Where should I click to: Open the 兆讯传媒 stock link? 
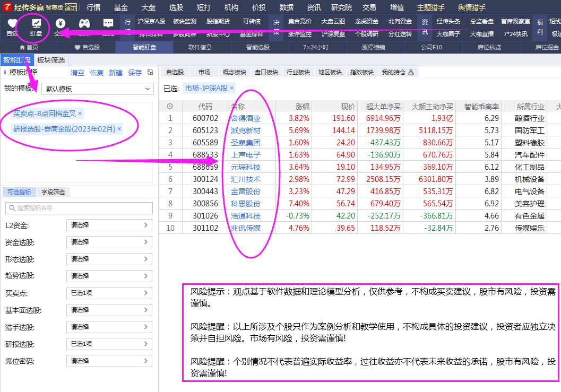[246, 228]
